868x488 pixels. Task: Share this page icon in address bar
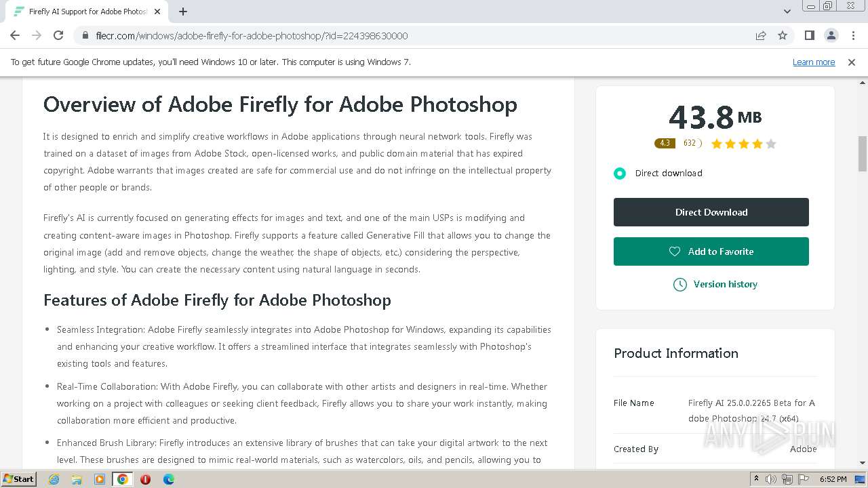click(x=761, y=35)
